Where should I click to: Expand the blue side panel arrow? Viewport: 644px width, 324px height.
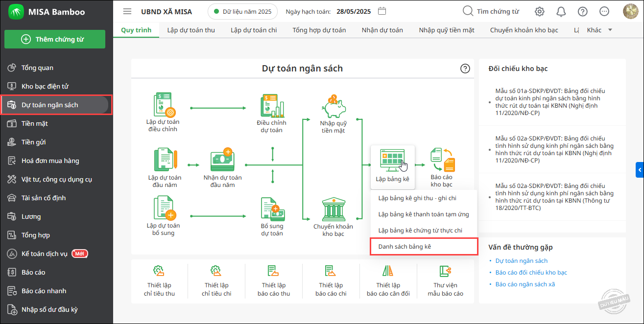tap(640, 170)
